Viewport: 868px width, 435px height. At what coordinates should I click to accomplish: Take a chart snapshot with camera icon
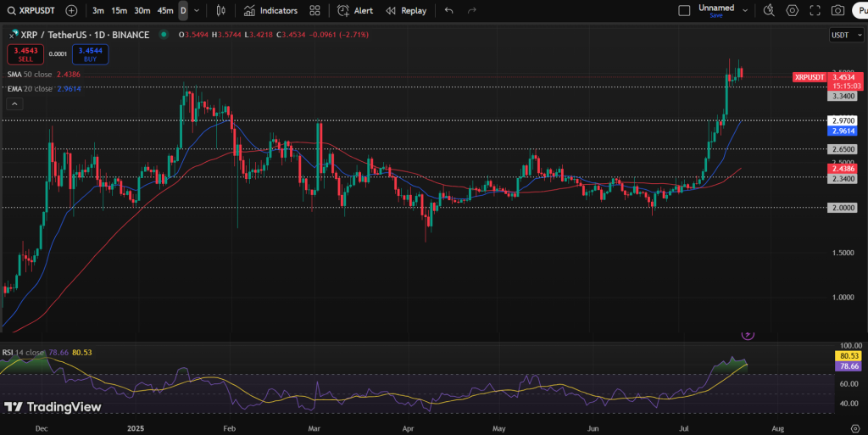point(838,10)
